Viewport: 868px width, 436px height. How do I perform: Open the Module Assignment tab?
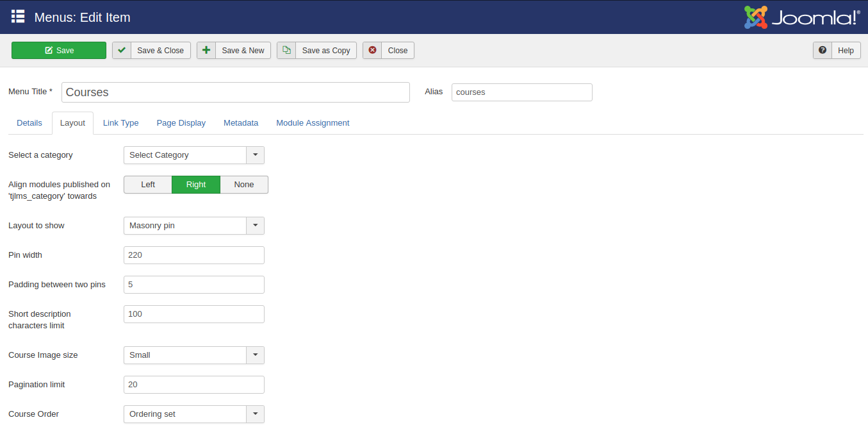pyautogui.click(x=313, y=123)
